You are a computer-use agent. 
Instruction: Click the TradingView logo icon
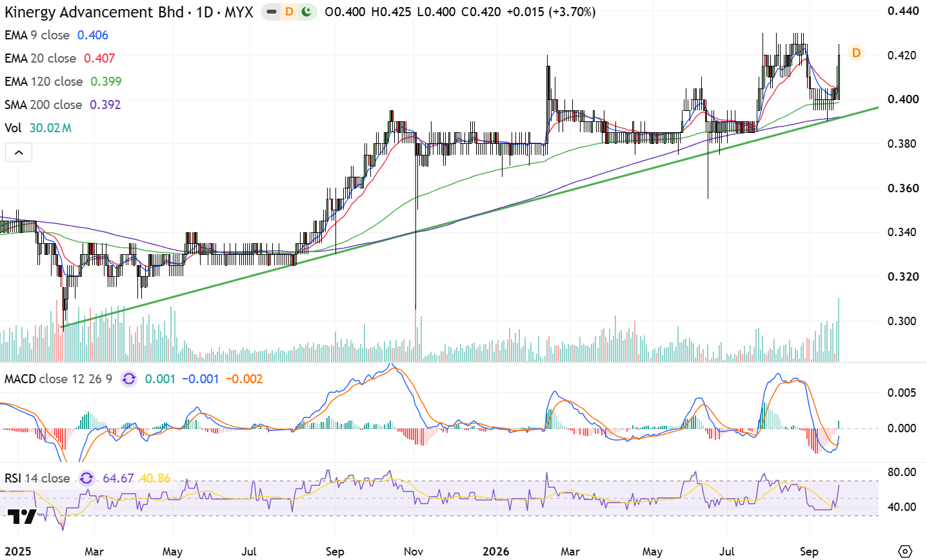(22, 516)
